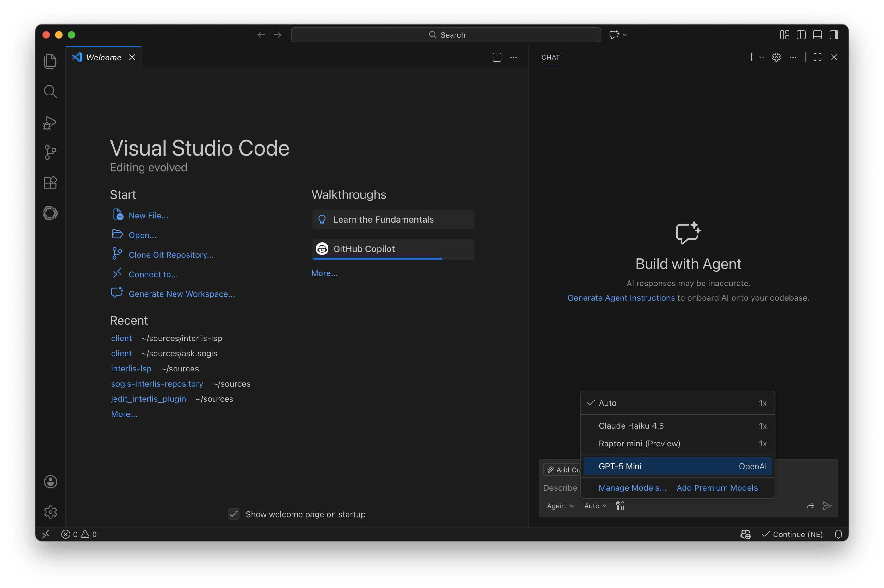Expand the Agent mode dropdown in chat

pyautogui.click(x=560, y=505)
